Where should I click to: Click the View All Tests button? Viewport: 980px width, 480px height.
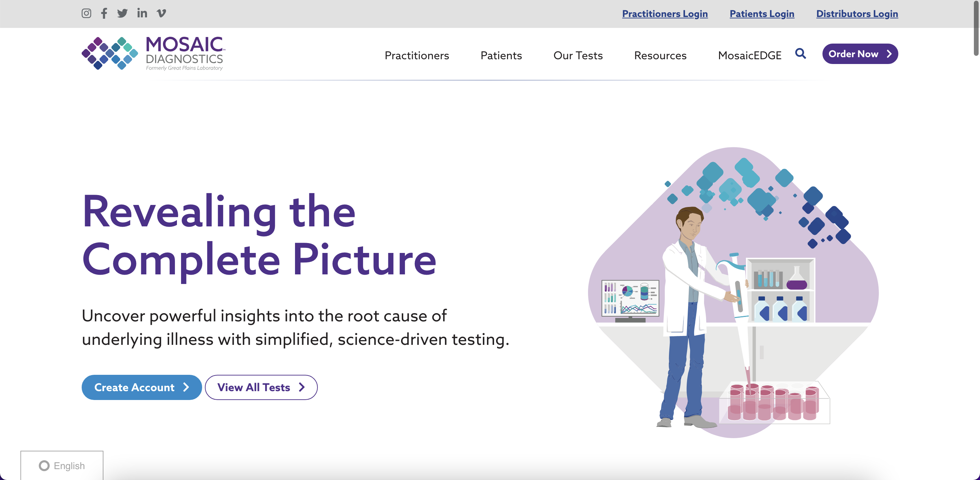coord(262,387)
